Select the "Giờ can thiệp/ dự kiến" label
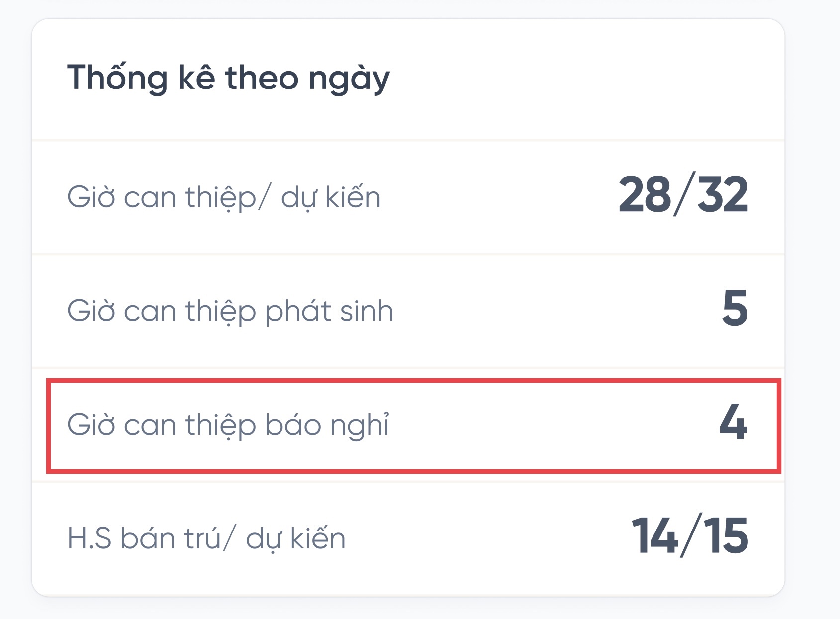This screenshot has height=619, width=840. [x=224, y=197]
